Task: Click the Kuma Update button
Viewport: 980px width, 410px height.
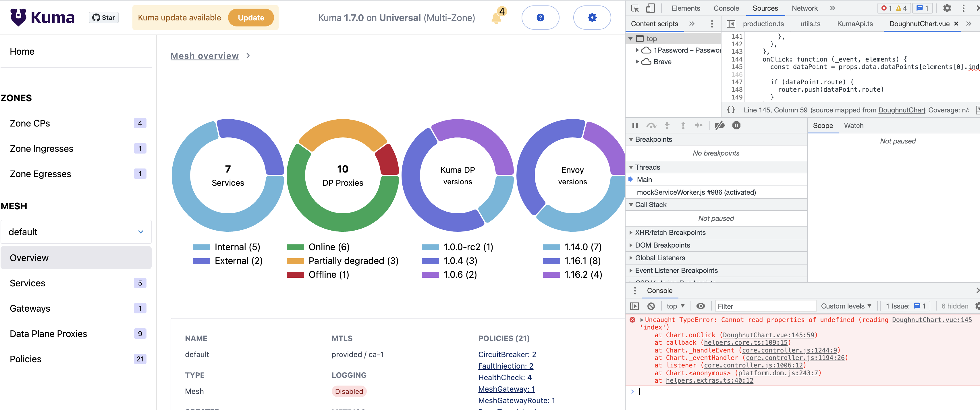Action: [x=251, y=17]
